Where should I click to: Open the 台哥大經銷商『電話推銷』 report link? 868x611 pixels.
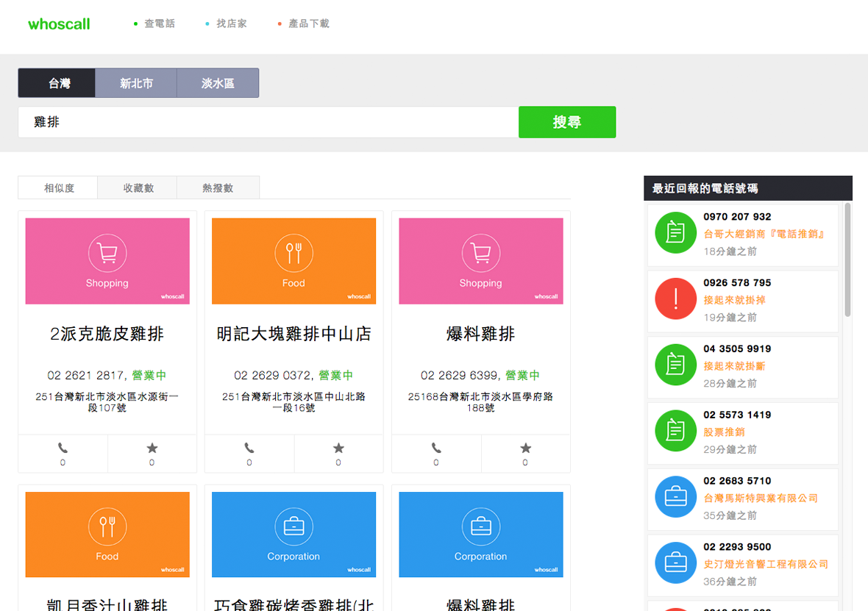[764, 234]
